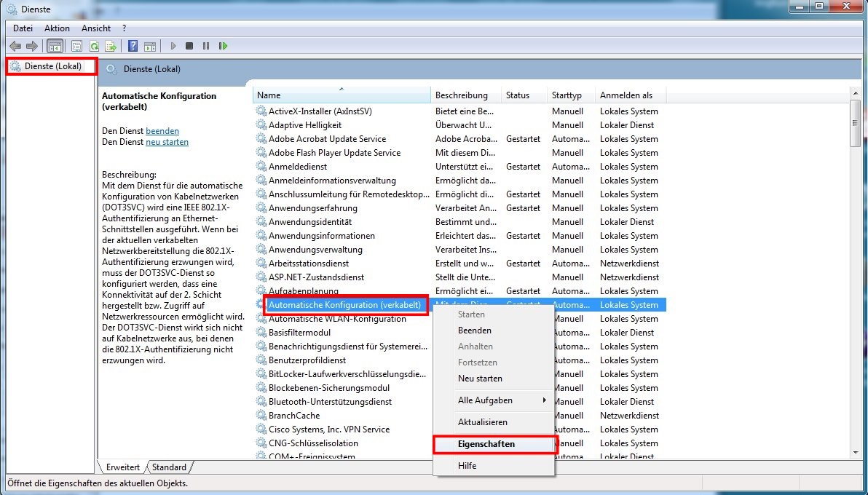Screen dimensions: 868x495
Task: Click the Refresh icon in the toolbar
Action: 93,46
